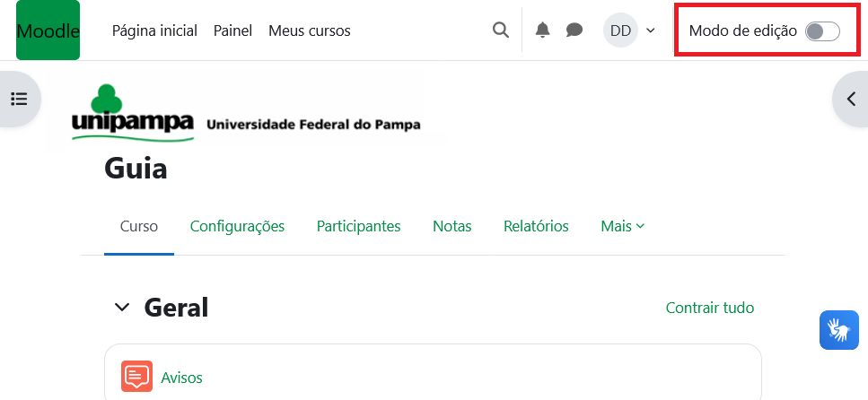Image resolution: width=868 pixels, height=400 pixels.
Task: Click the sign language accessibility widget
Action: 839,330
